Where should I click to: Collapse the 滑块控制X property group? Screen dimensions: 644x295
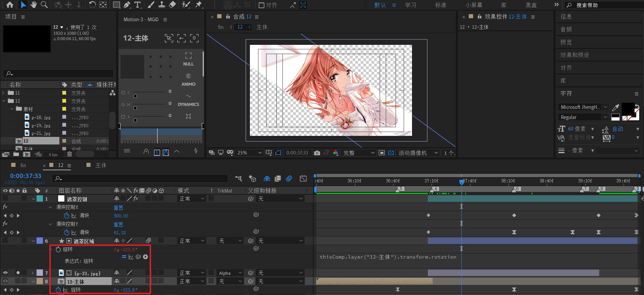[50, 207]
